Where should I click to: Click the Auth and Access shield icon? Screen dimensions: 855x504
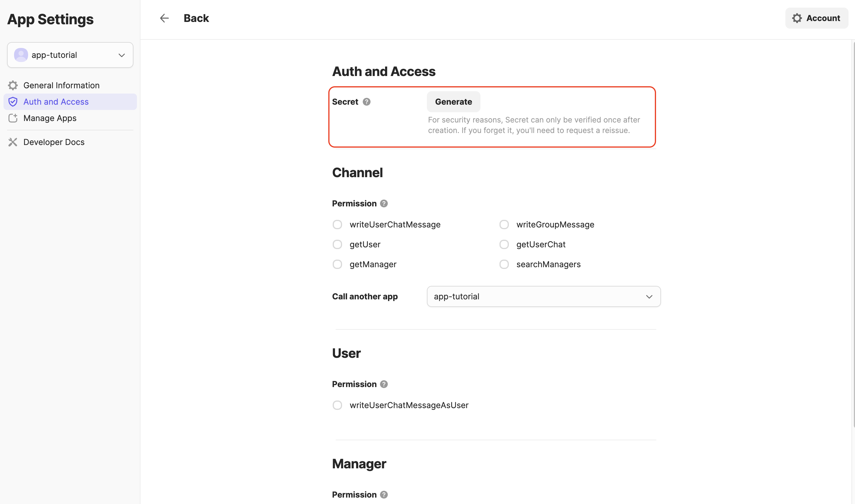tap(13, 101)
